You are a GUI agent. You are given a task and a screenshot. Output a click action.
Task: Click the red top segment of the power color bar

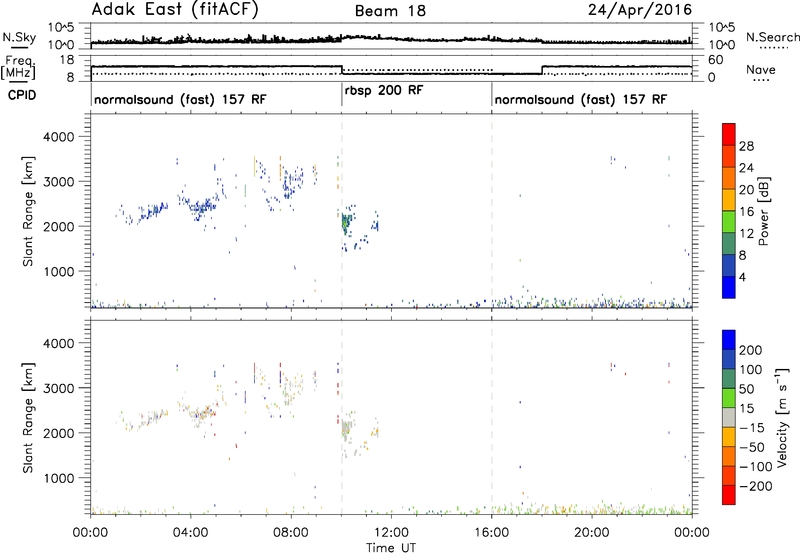(x=729, y=134)
